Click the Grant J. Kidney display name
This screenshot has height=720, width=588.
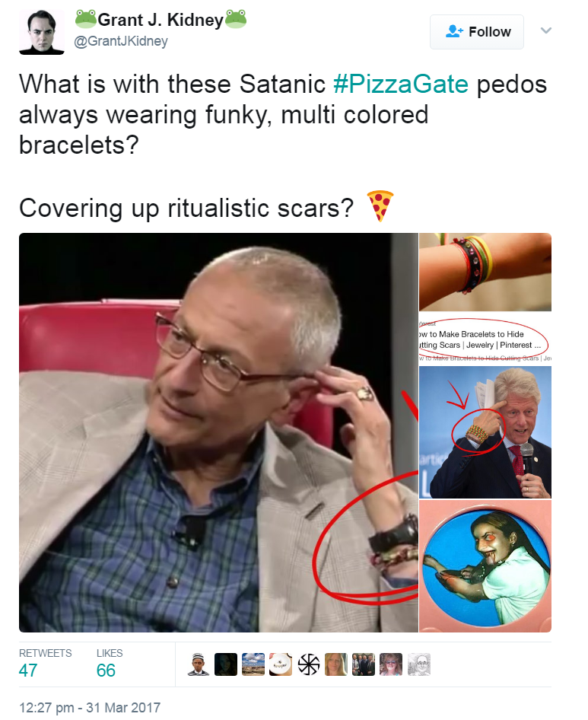[161, 20]
